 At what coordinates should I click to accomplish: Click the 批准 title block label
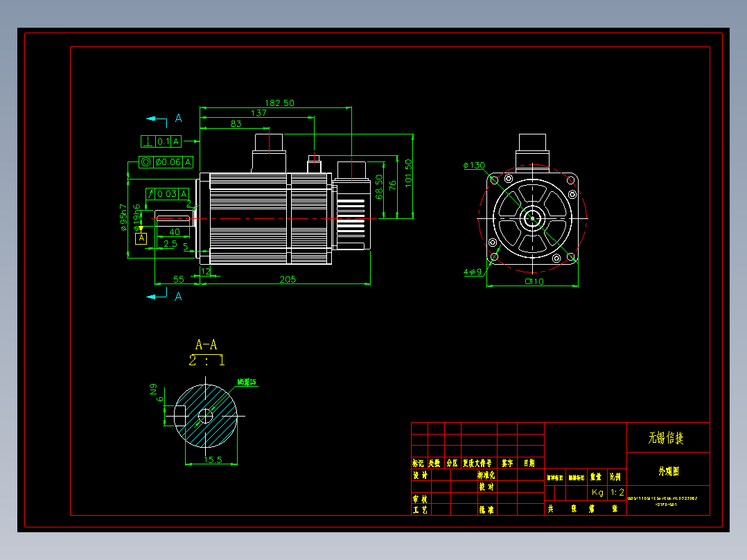tap(486, 510)
